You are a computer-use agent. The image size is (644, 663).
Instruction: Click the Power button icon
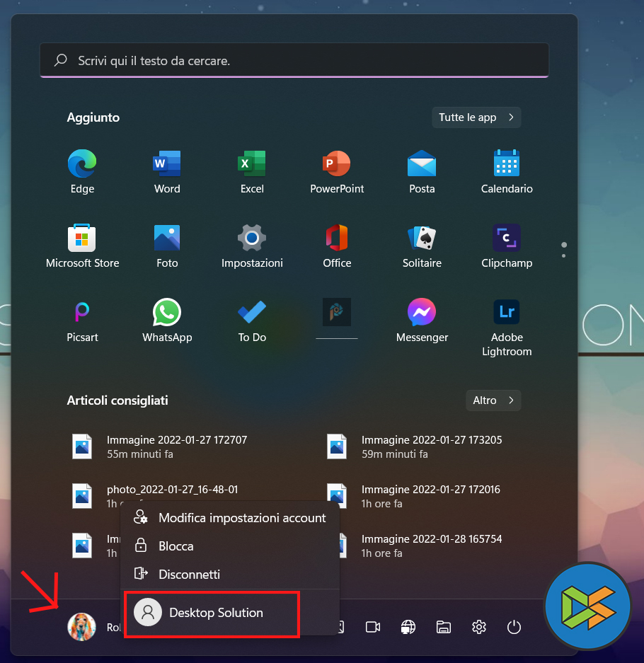click(x=514, y=627)
